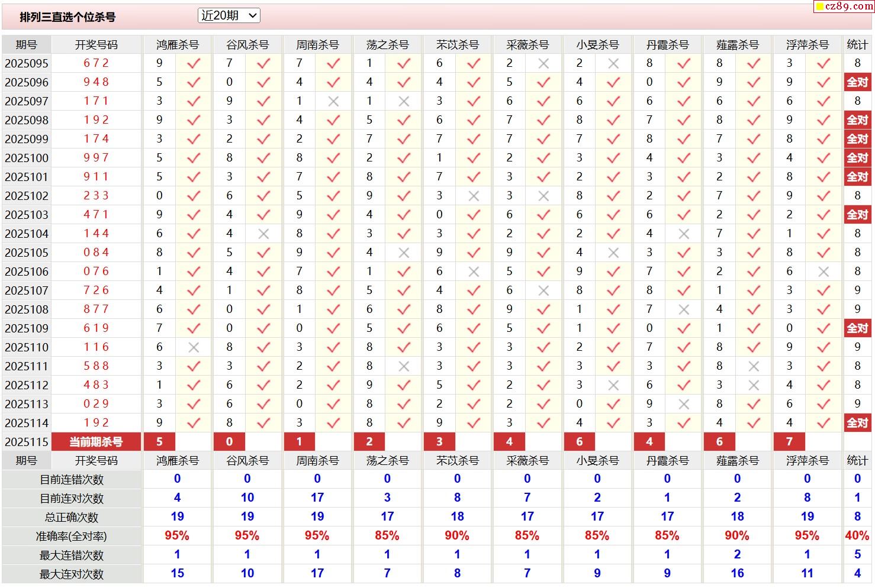Click the check mark for 鸿雁杀号 in row 2025095
The width and height of the screenshot is (875, 588).
(x=194, y=63)
